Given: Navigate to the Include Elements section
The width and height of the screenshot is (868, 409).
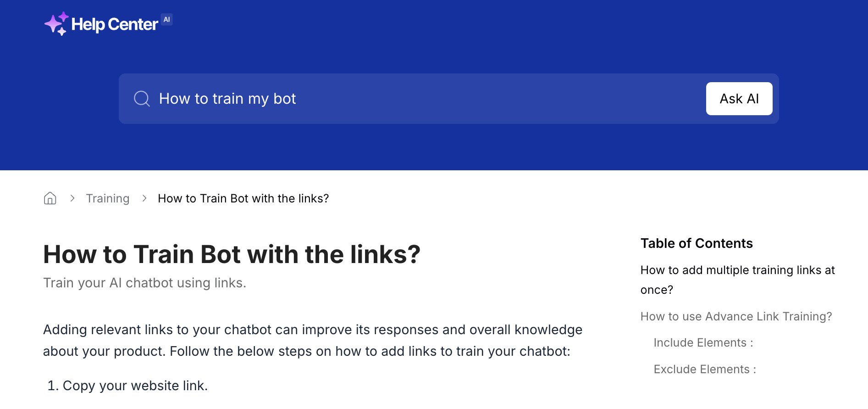Looking at the screenshot, I should tap(703, 342).
